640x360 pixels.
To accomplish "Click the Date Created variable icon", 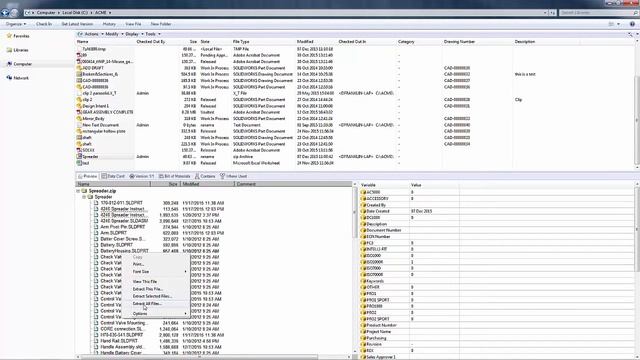I will (363, 211).
